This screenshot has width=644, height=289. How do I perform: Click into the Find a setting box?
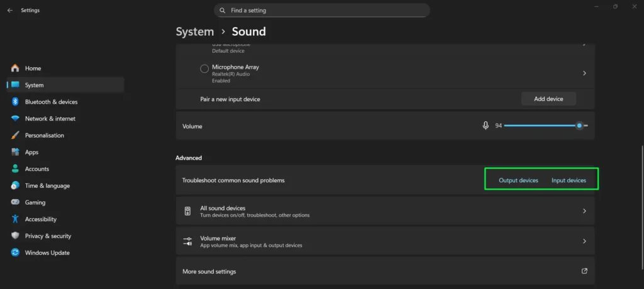coord(321,10)
